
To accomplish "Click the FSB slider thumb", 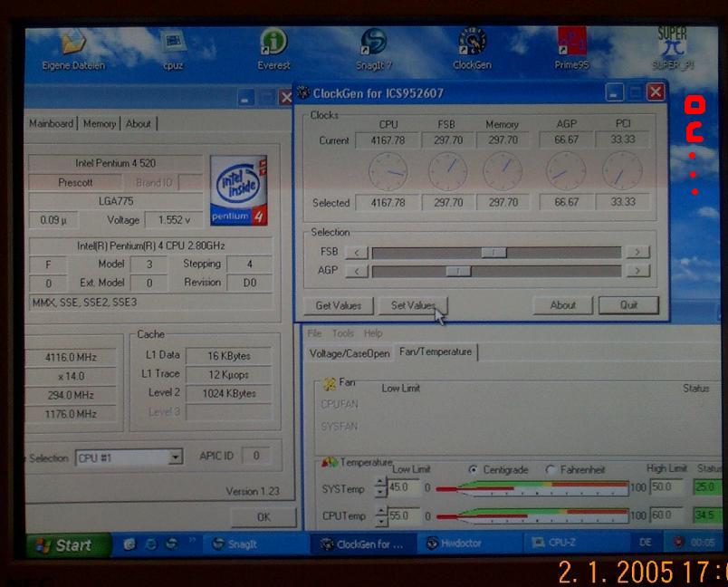I will click(494, 252).
